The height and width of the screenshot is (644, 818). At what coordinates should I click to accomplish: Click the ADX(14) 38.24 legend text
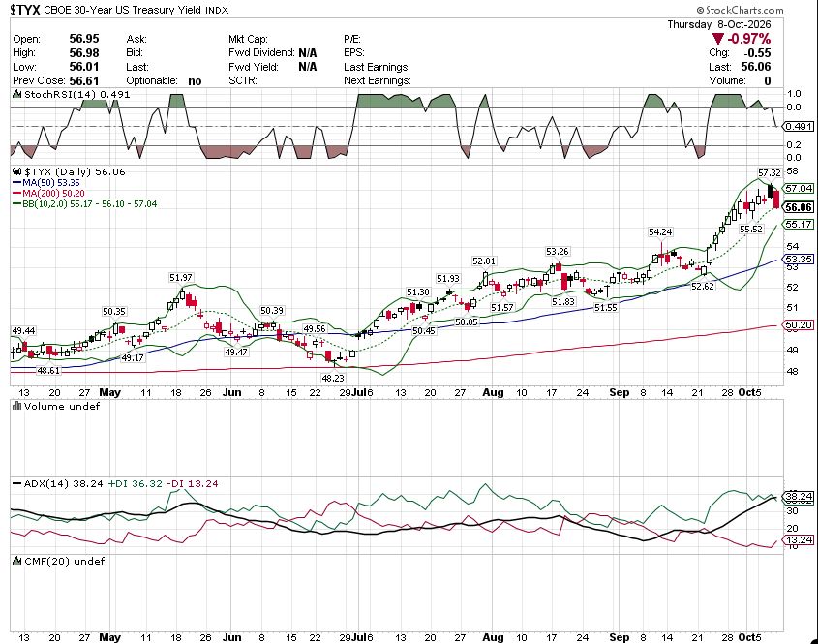[64, 484]
